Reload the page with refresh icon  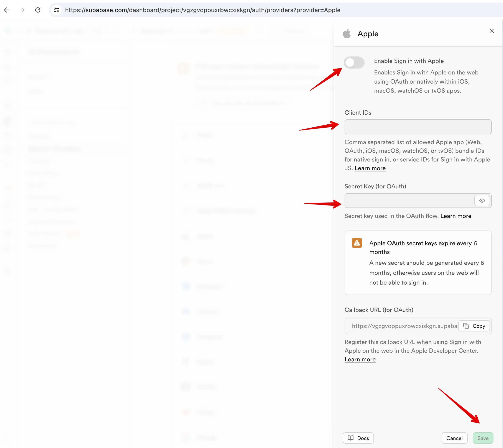point(38,10)
